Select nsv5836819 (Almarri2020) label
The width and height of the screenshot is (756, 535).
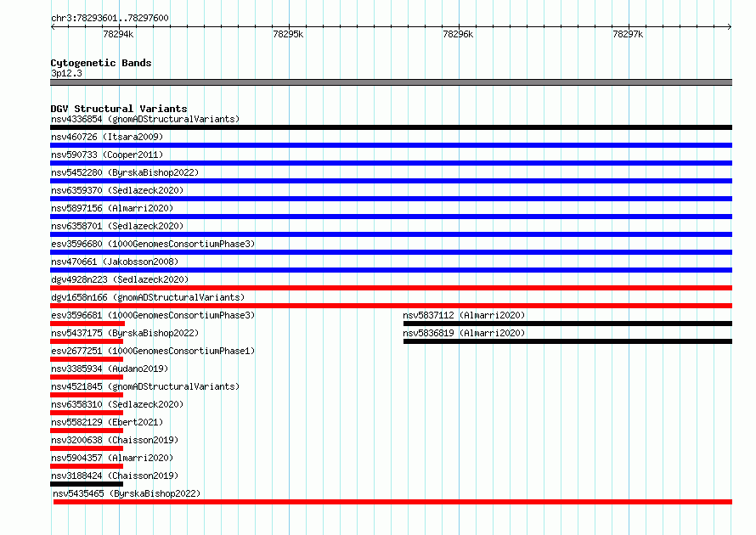point(464,333)
